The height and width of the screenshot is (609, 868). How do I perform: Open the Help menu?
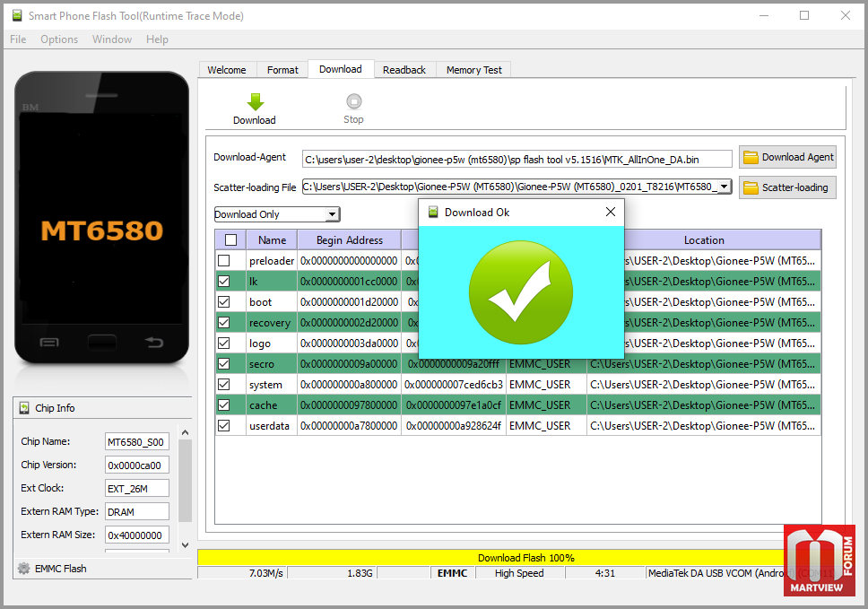[x=157, y=39]
